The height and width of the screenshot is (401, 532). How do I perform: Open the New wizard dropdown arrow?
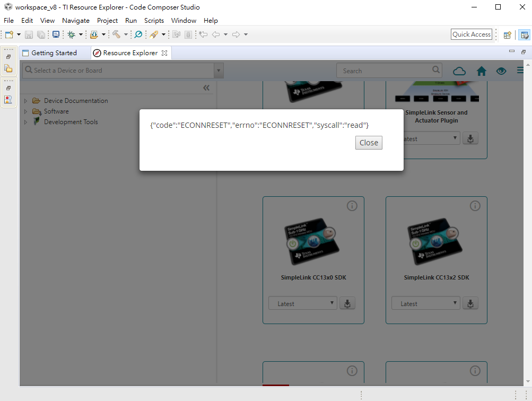pos(19,34)
